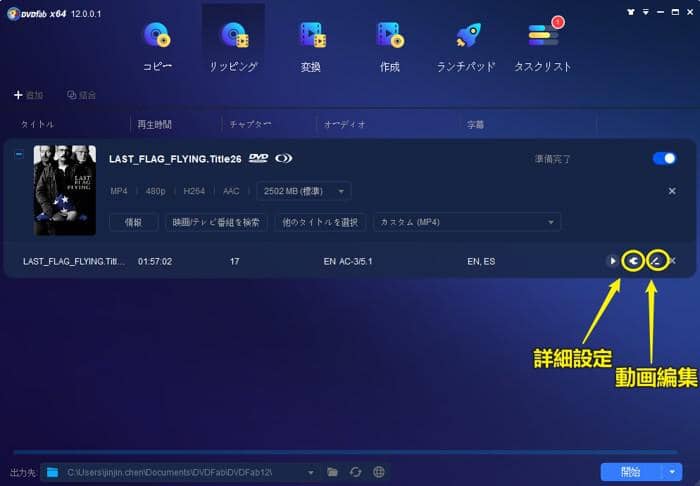Click Choose Other Titles (他のタイトルを選択) button

tap(320, 222)
